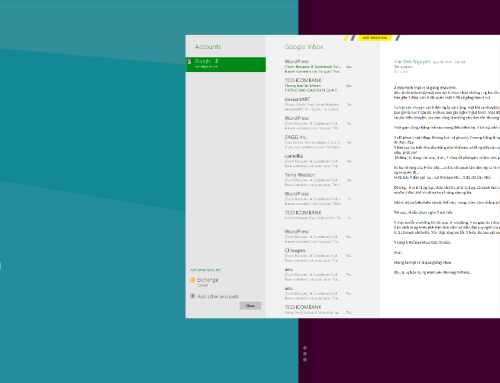Open the camellia comment email

tap(318, 161)
